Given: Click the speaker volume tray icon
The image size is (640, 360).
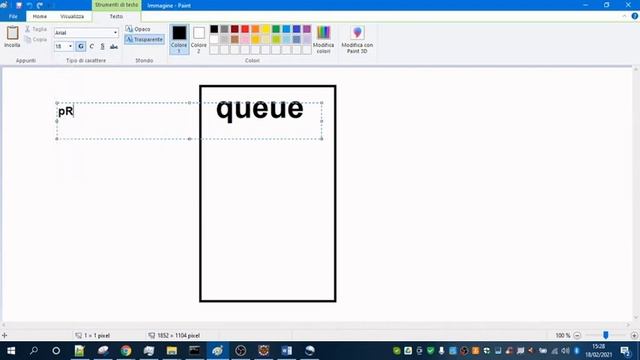Looking at the screenshot, I should tap(565, 351).
